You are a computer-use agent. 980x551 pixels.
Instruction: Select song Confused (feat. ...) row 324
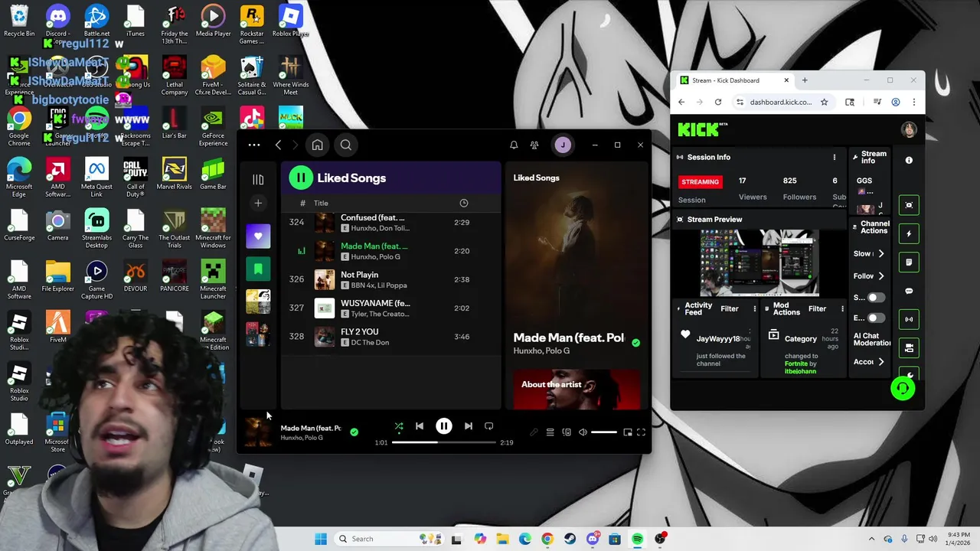coord(390,223)
